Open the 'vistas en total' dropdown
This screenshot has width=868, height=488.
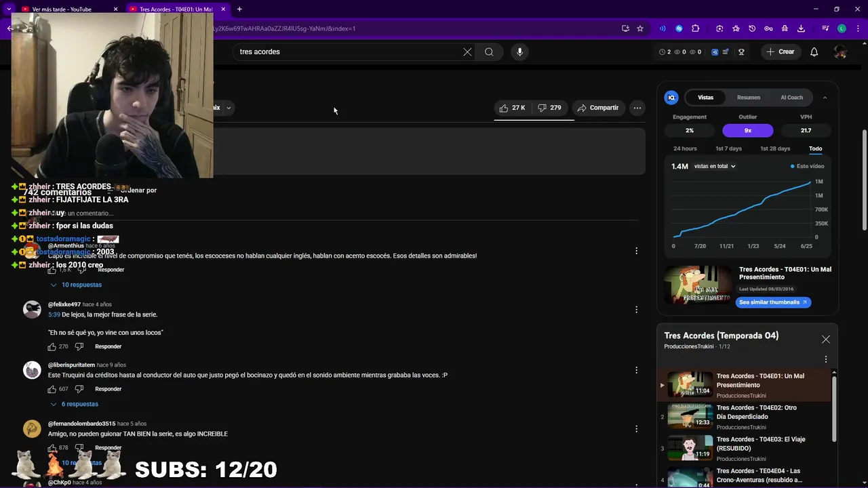click(x=715, y=166)
